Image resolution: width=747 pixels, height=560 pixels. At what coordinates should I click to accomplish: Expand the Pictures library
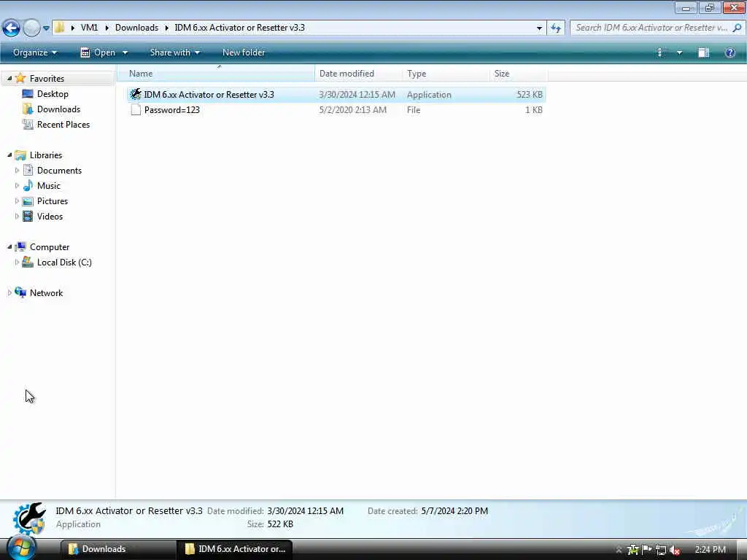tap(18, 201)
